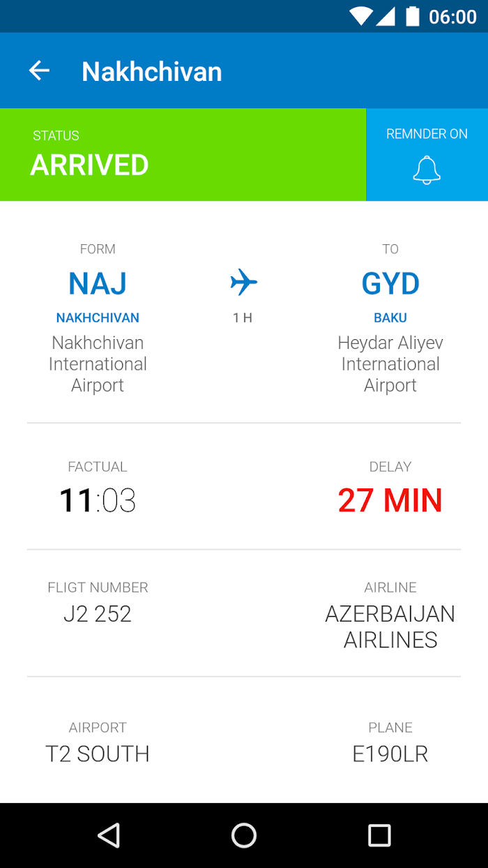The image size is (488, 868).
Task: Tap the REMNDER ON label
Action: coord(427,134)
